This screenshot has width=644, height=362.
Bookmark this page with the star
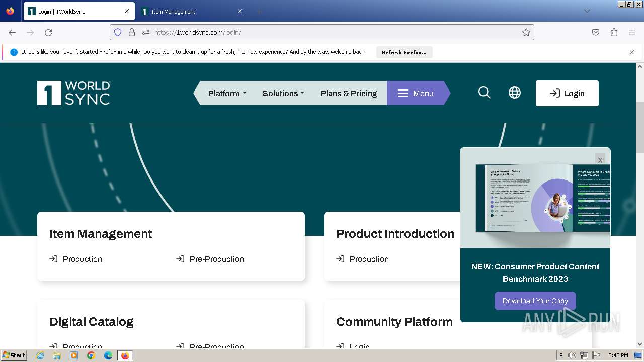pyautogui.click(x=526, y=32)
